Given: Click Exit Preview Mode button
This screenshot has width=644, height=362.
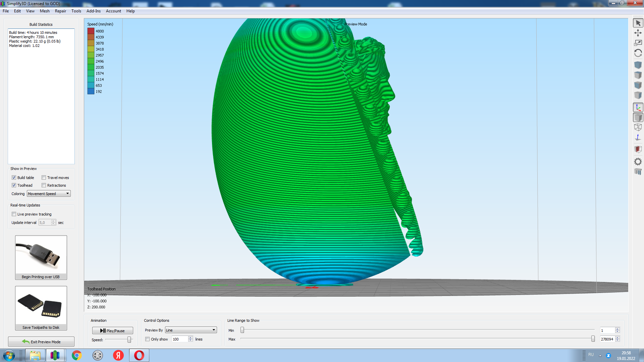Looking at the screenshot, I should (41, 342).
